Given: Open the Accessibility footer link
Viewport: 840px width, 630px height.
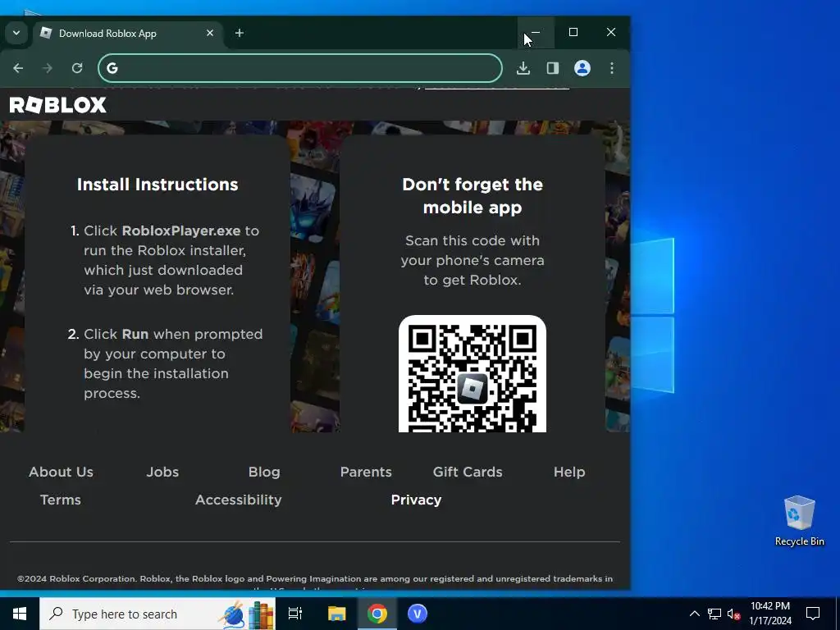Looking at the screenshot, I should [x=239, y=500].
